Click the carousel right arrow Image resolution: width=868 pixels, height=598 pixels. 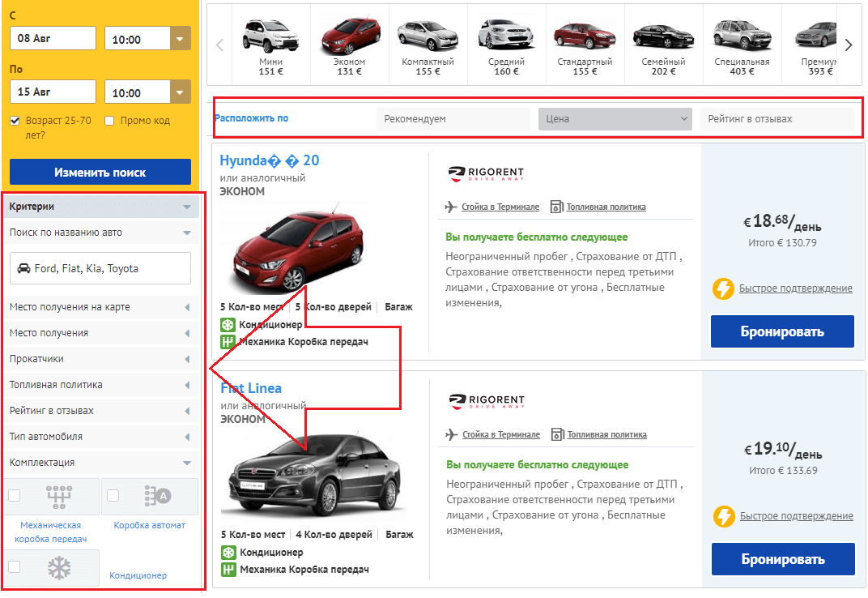click(849, 45)
